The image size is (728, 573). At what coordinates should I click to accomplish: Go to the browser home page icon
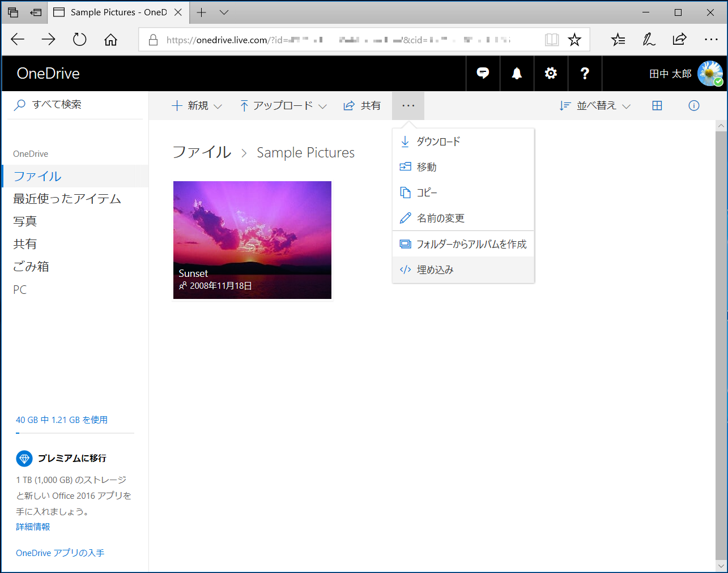pyautogui.click(x=110, y=39)
